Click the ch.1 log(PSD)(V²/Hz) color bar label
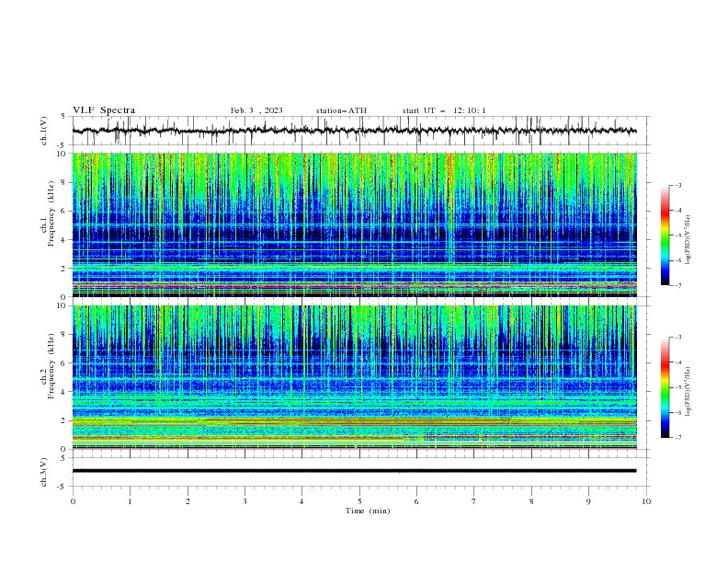 click(688, 240)
